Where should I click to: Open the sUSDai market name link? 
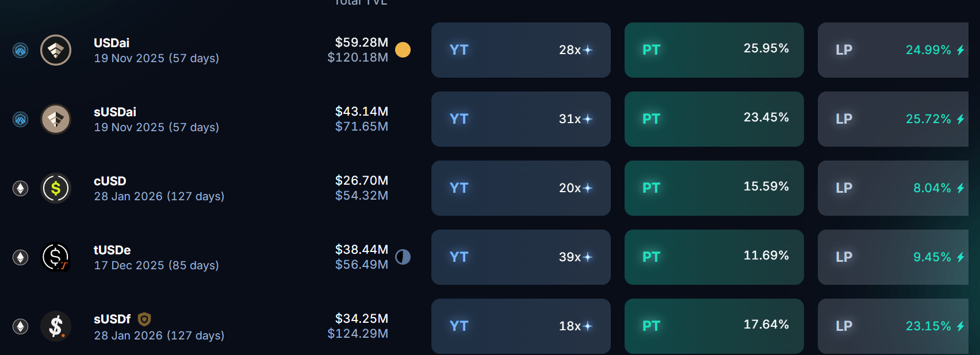115,112
